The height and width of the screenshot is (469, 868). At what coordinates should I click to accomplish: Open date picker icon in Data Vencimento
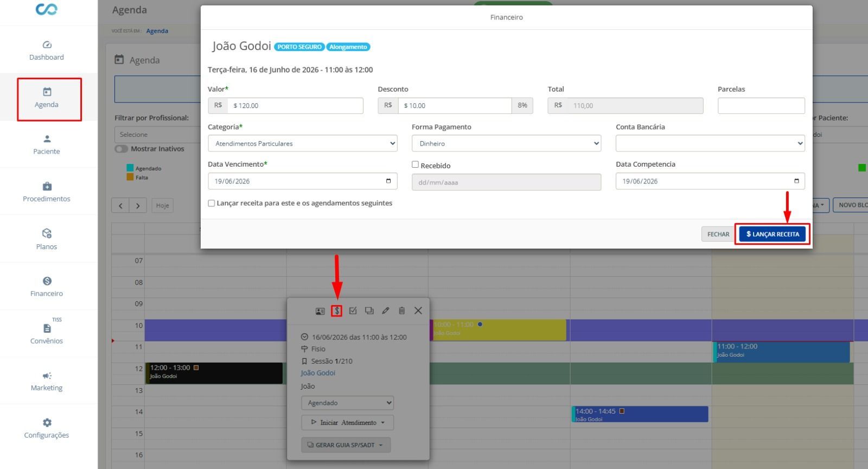[x=388, y=181]
